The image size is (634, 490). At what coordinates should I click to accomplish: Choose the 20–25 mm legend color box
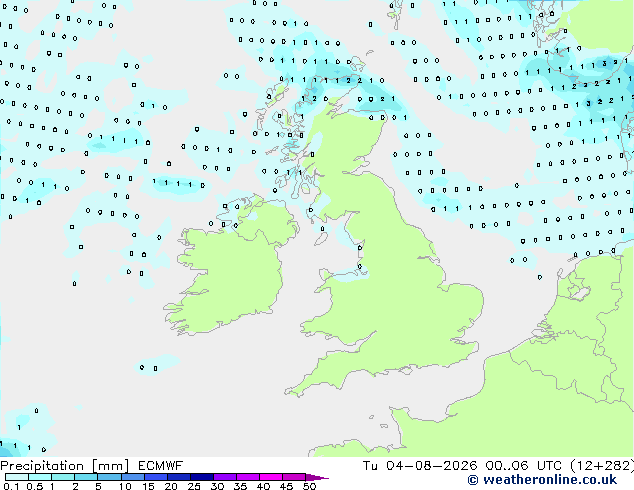178,477
